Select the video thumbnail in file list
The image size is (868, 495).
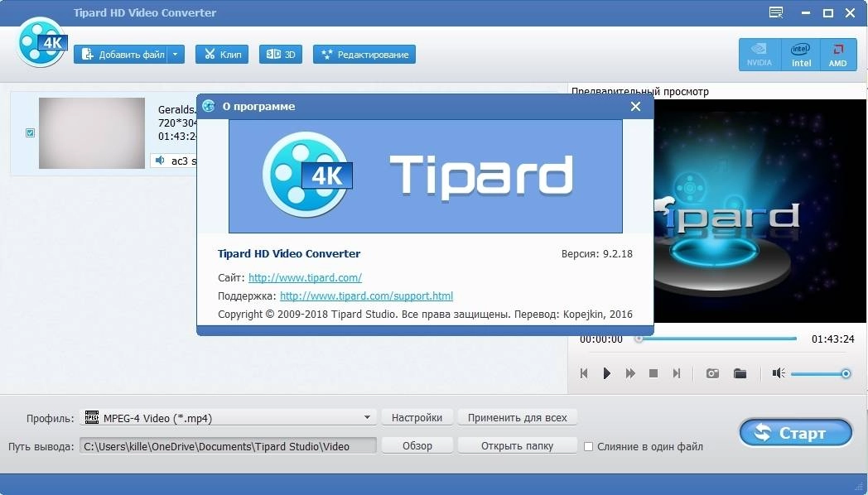pyautogui.click(x=92, y=133)
